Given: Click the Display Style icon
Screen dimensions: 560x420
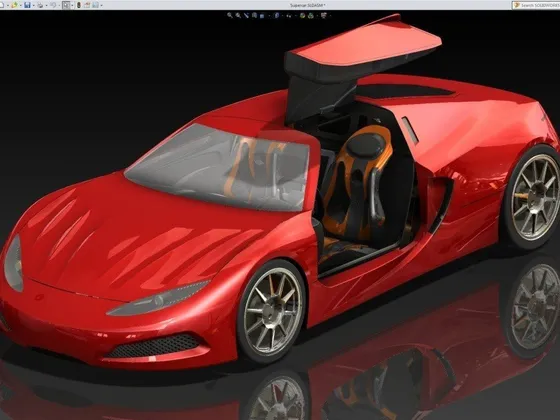Looking at the screenshot, I should (277, 16).
